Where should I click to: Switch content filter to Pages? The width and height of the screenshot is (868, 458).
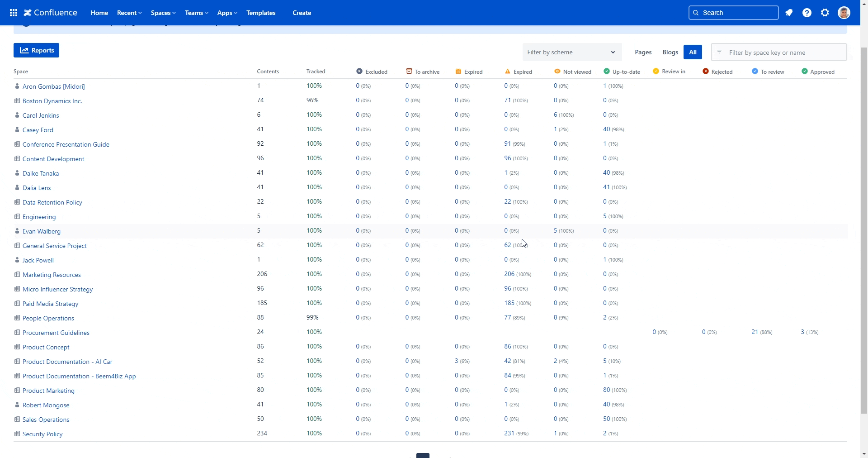point(643,52)
